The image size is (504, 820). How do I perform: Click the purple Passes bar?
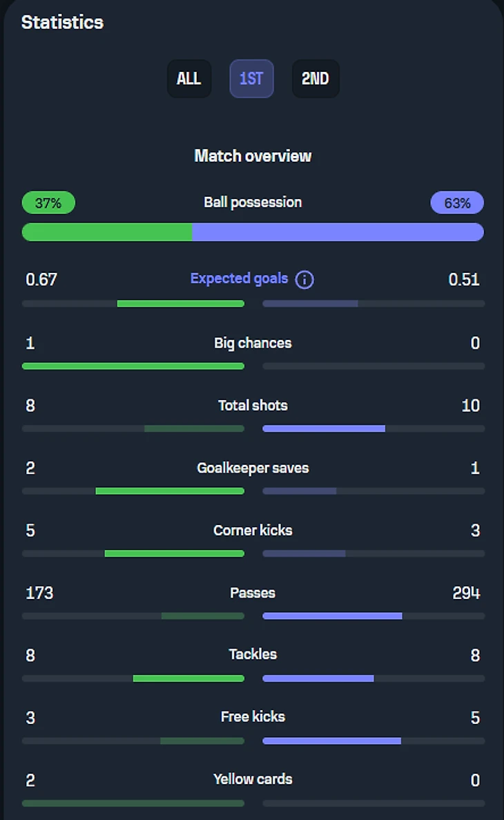[332, 616]
